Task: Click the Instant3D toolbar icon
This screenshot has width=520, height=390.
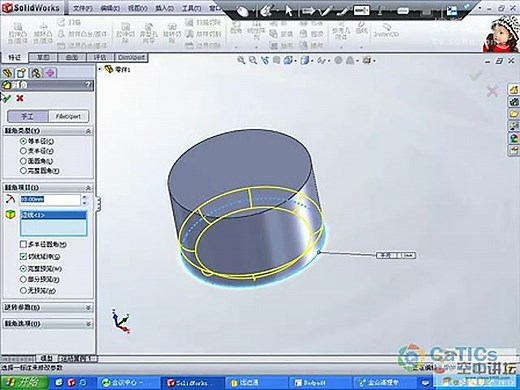Action: click(386, 30)
